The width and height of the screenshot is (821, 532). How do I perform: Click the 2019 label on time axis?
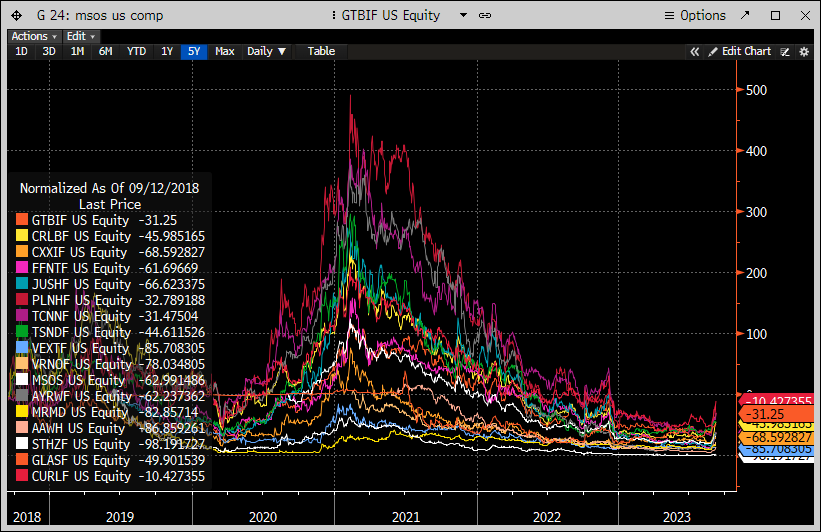120,517
